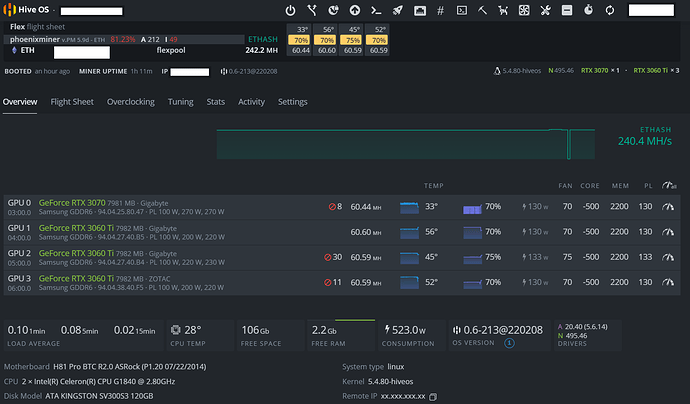Click the 240.4 MH/s hashrate value
Image resolution: width=690 pixels, height=404 pixels.
coord(645,141)
